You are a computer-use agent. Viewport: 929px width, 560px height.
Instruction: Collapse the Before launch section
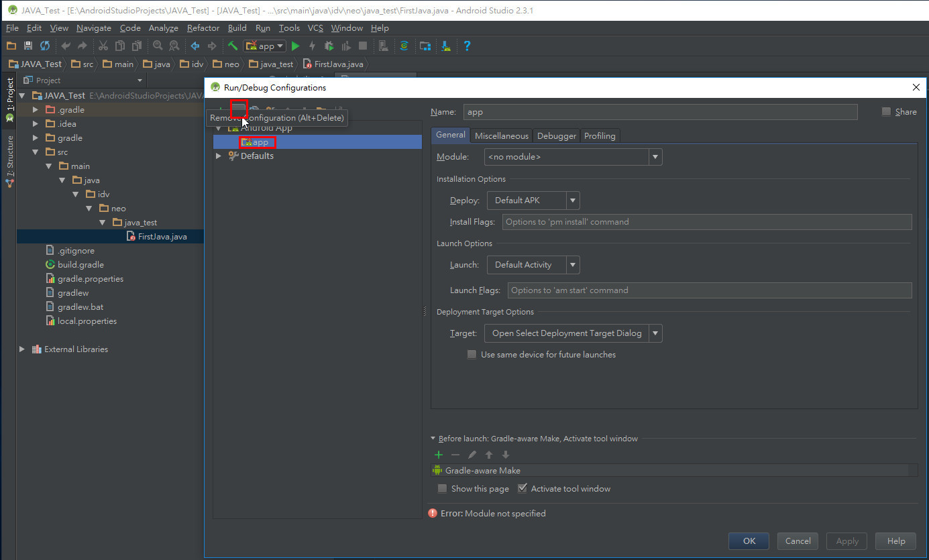tap(433, 439)
